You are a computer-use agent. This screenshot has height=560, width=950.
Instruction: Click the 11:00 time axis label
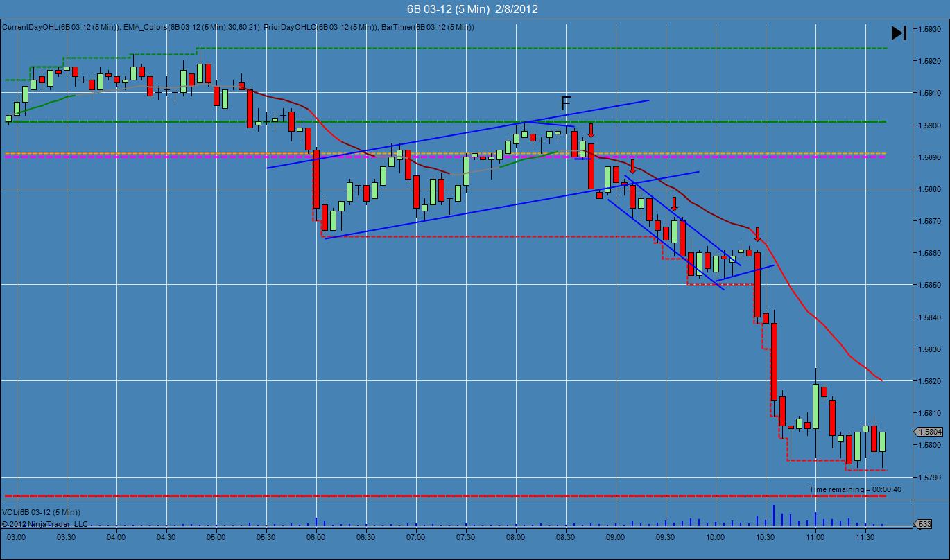(x=815, y=537)
